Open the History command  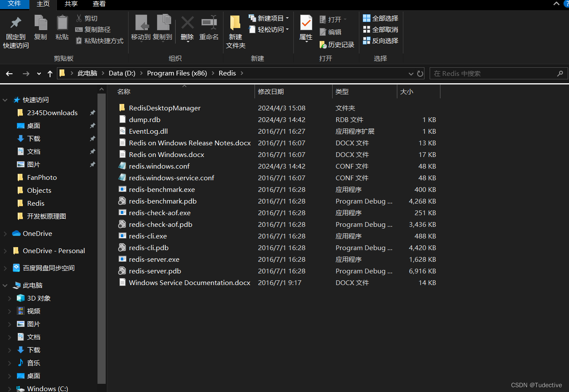coord(336,44)
